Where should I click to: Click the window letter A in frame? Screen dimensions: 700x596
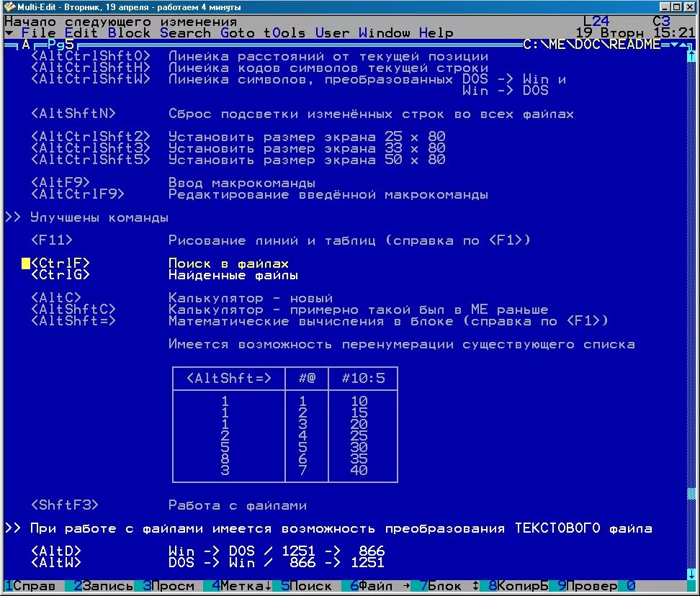point(26,45)
